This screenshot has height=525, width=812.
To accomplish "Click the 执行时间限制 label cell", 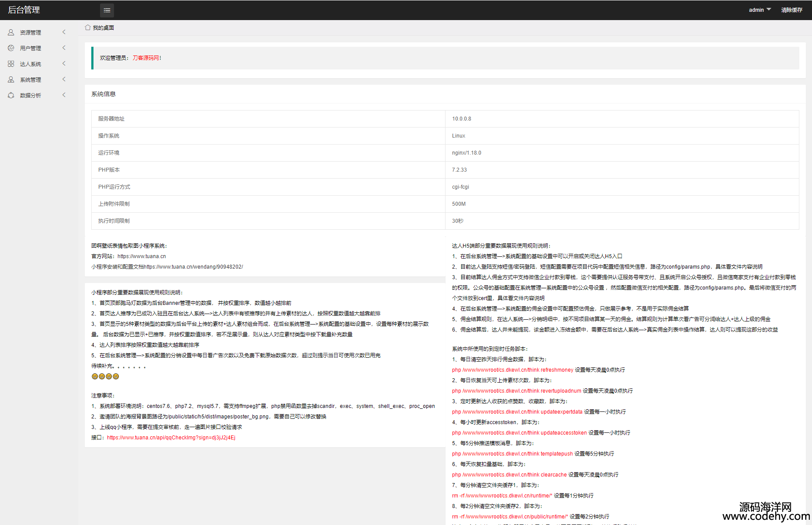I will point(268,221).
